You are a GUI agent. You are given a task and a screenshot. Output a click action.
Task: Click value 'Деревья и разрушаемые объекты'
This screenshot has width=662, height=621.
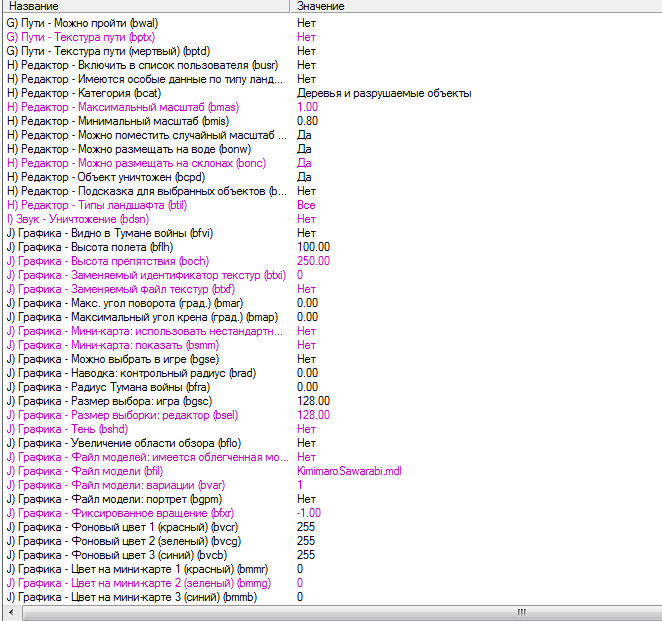coord(384,93)
